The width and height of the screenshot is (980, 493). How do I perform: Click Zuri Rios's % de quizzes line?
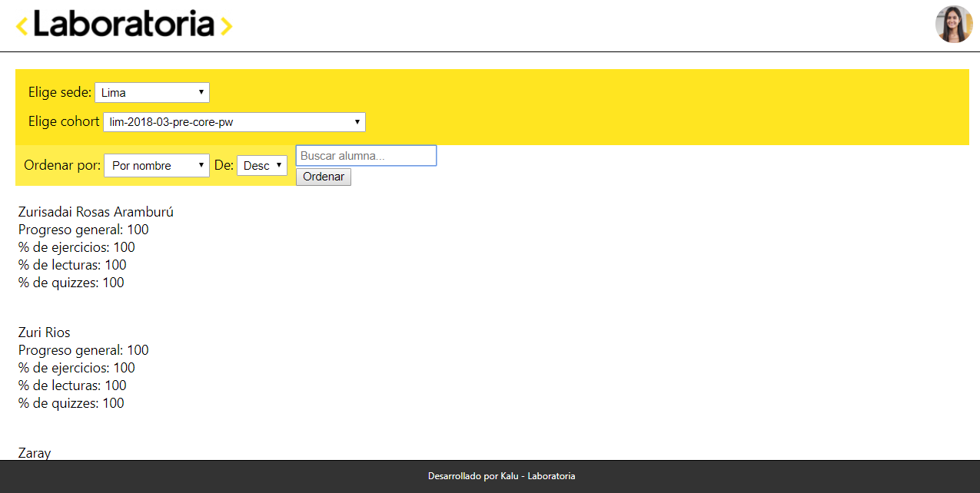(x=71, y=403)
